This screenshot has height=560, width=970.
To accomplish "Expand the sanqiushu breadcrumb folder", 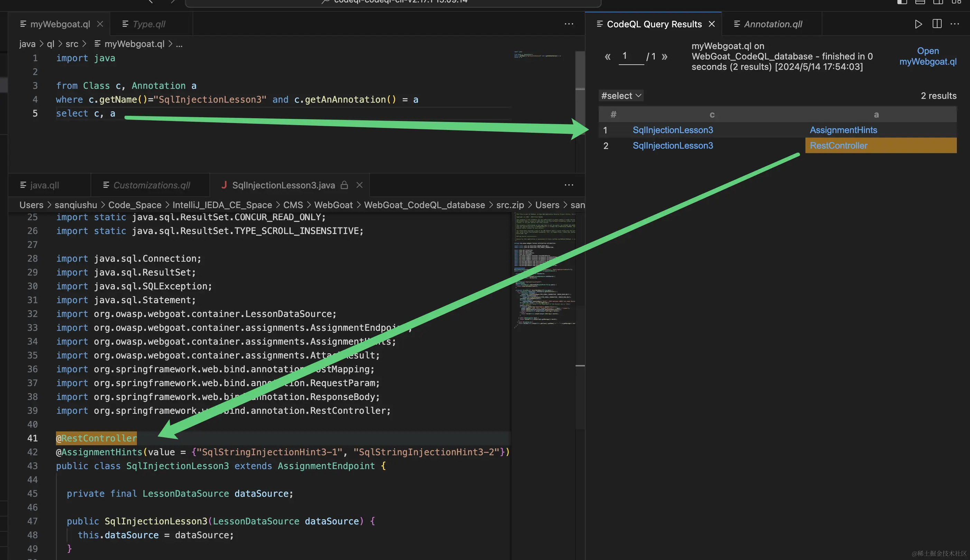I will pos(76,205).
